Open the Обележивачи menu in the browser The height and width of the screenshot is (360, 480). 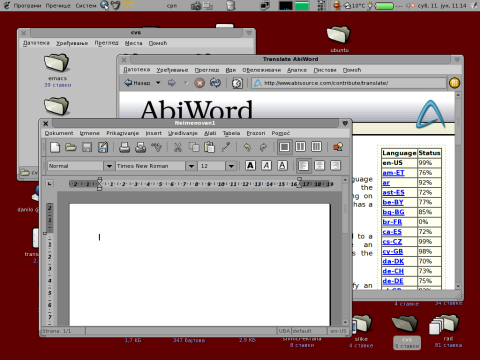pyautogui.click(x=261, y=70)
